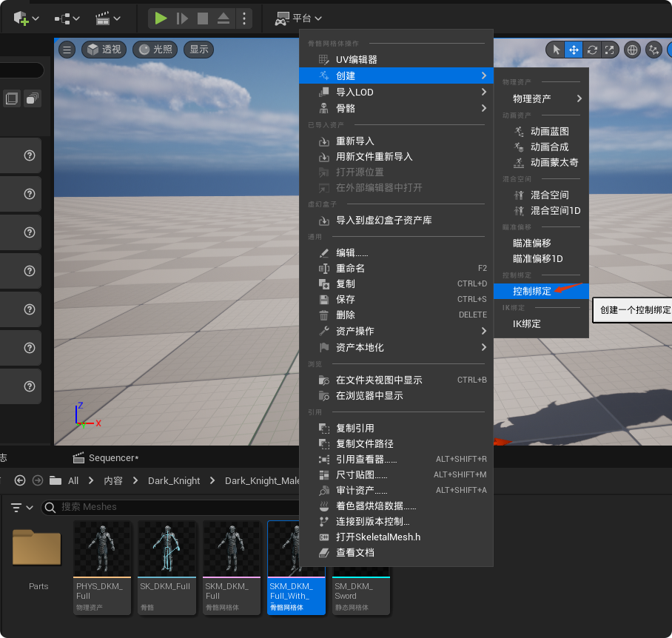The height and width of the screenshot is (638, 672).
Task: Click the 复制 duplicate icon entry
Action: tap(396, 283)
